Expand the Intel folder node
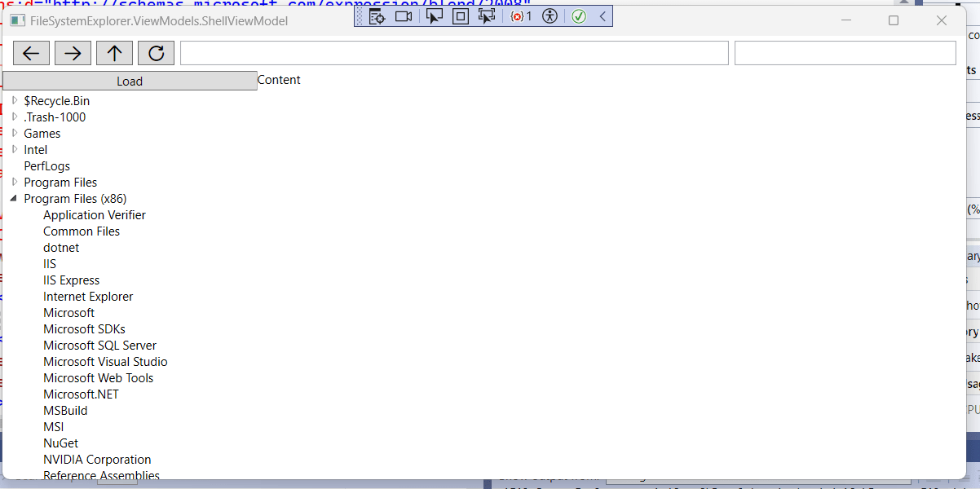This screenshot has height=489, width=980. tap(14, 149)
